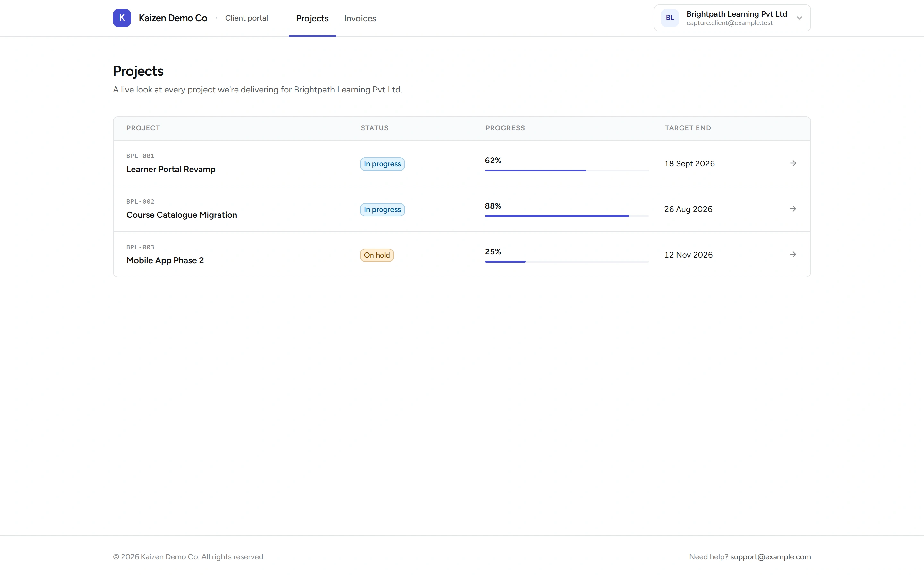924x578 pixels.
Task: Open arrow icon for Learner Portal Revamp
Action: [x=793, y=163]
